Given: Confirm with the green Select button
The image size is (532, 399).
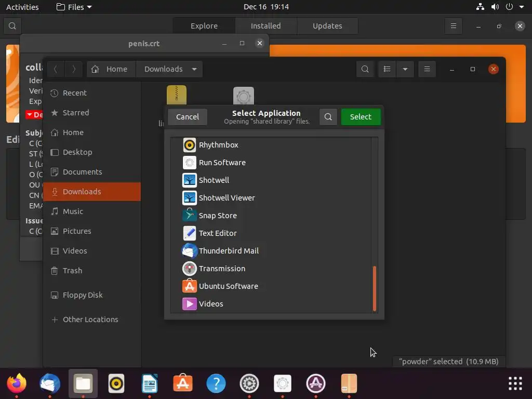Looking at the screenshot, I should pyautogui.click(x=361, y=117).
